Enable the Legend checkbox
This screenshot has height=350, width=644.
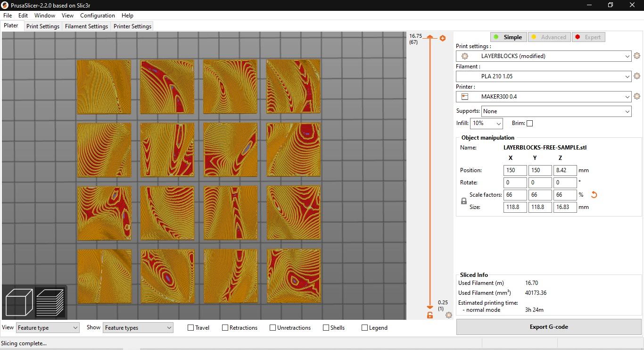364,328
